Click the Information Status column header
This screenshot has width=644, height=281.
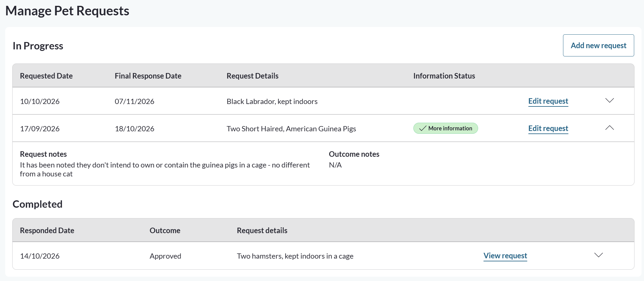444,76
